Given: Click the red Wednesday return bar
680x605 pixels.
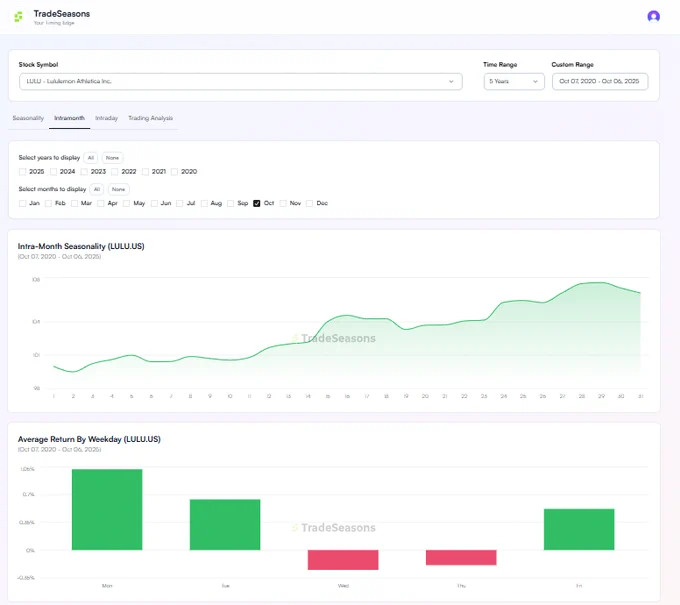Looking at the screenshot, I should (x=343, y=560).
